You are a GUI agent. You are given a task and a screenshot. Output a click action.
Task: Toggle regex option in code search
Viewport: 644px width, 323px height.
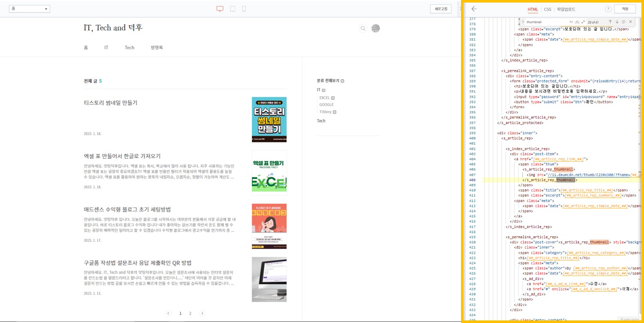[583, 22]
